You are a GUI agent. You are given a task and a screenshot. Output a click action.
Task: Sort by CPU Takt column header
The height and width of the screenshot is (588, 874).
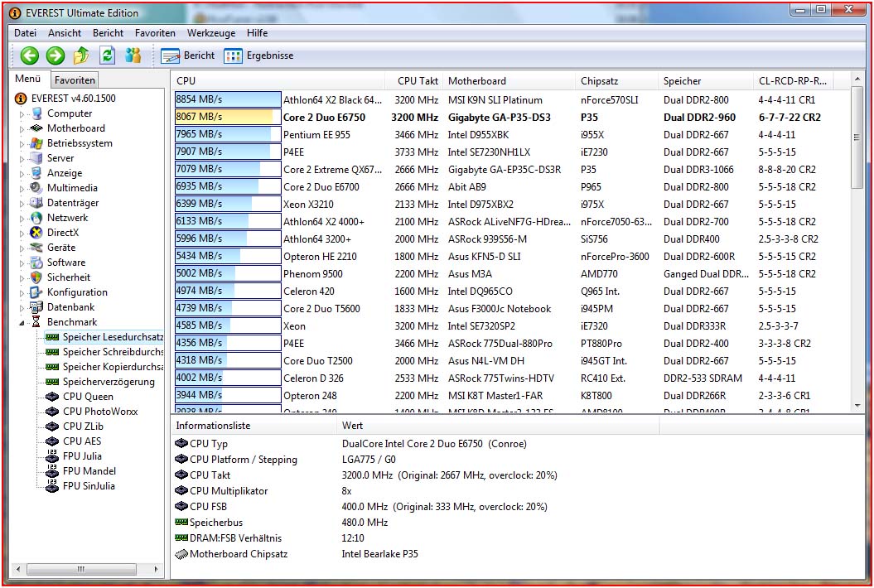click(413, 81)
